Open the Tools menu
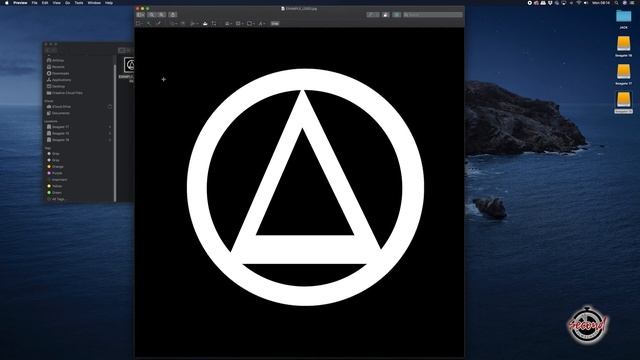Screen dimensions: 640x360 pos(79,3)
